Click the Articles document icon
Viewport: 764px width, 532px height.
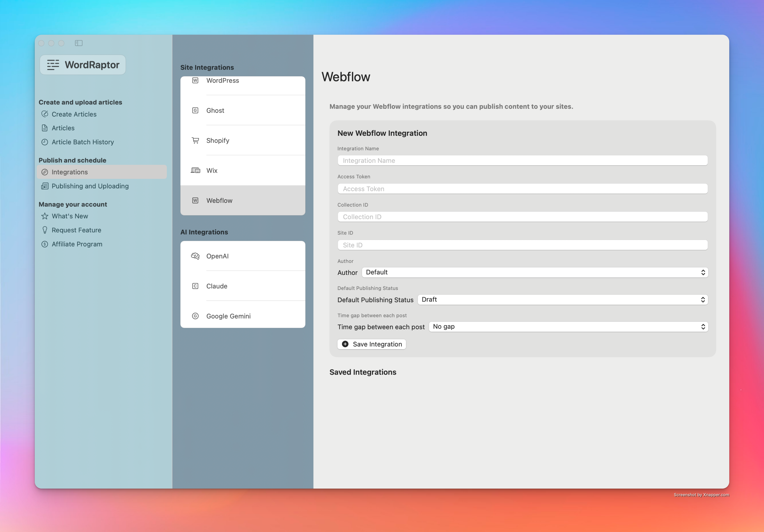click(x=45, y=128)
